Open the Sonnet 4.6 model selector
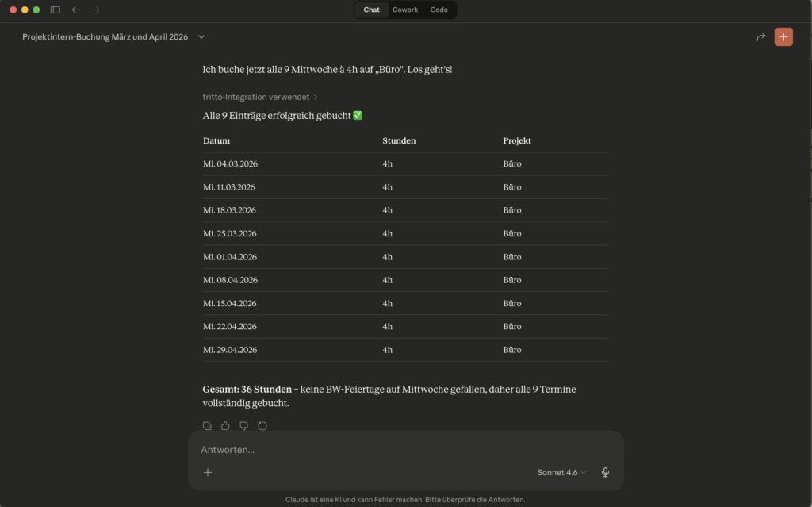812x507 pixels. [x=561, y=472]
